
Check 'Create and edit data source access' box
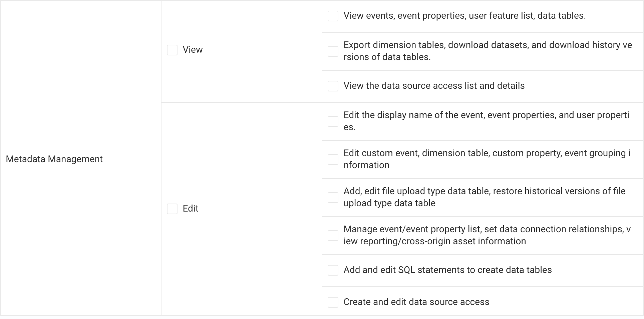pos(333,302)
